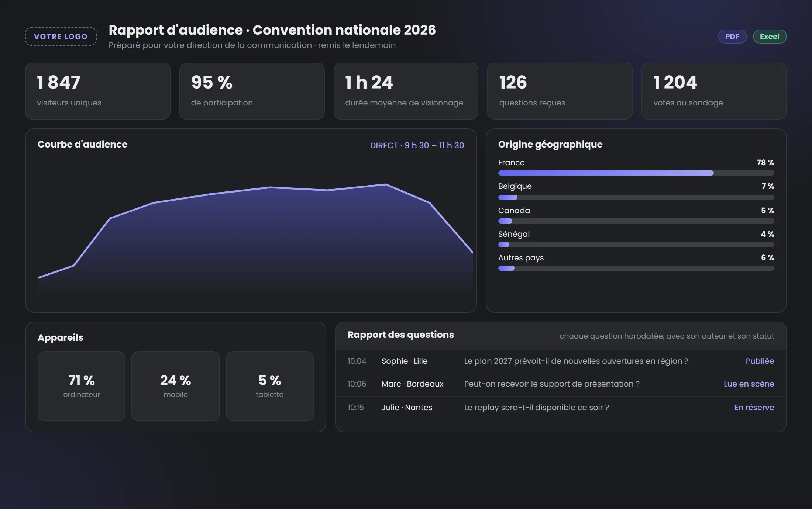Click Marc · Bordeaux author name
The image size is (812, 509).
point(413,384)
